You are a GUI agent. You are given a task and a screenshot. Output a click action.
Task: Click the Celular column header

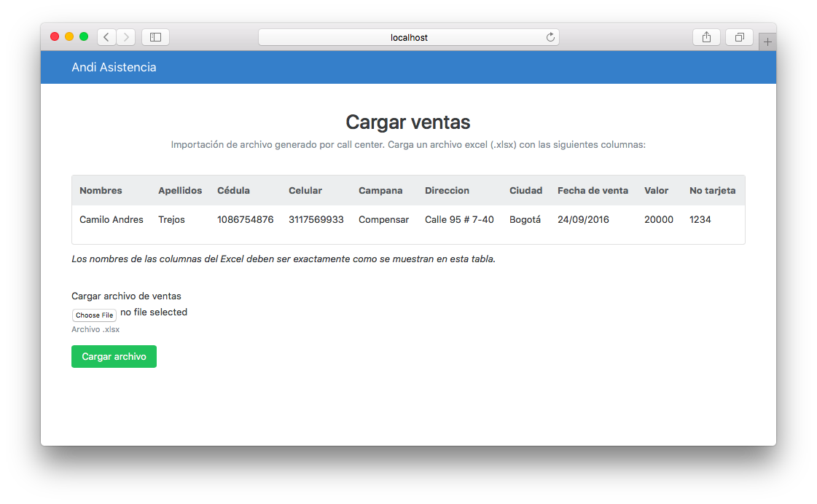305,191
